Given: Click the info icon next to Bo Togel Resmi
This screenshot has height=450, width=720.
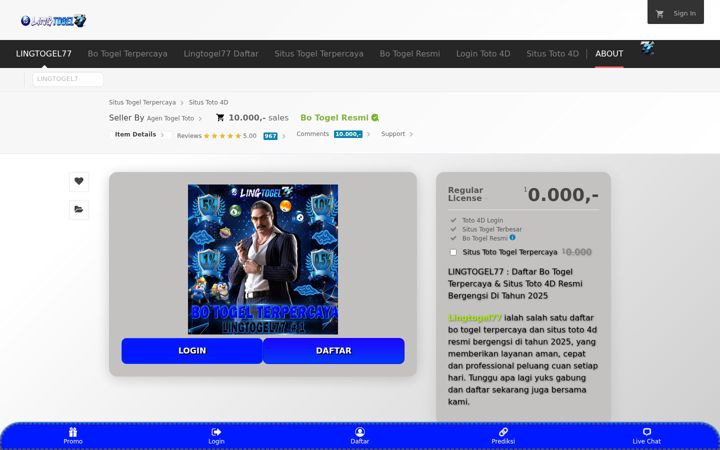Looking at the screenshot, I should click(512, 238).
